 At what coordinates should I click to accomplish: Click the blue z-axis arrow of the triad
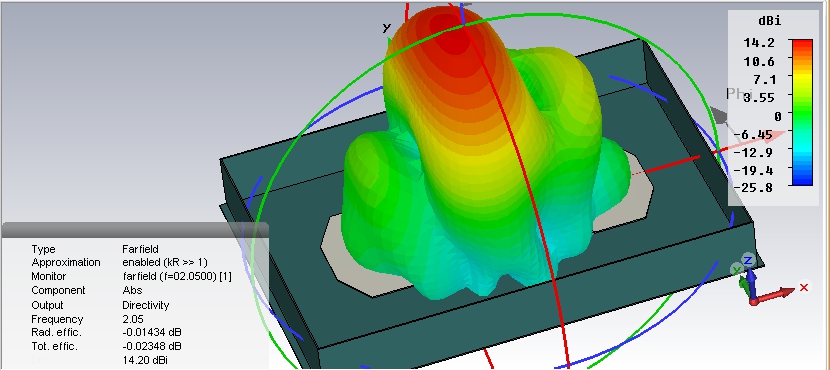point(751,283)
